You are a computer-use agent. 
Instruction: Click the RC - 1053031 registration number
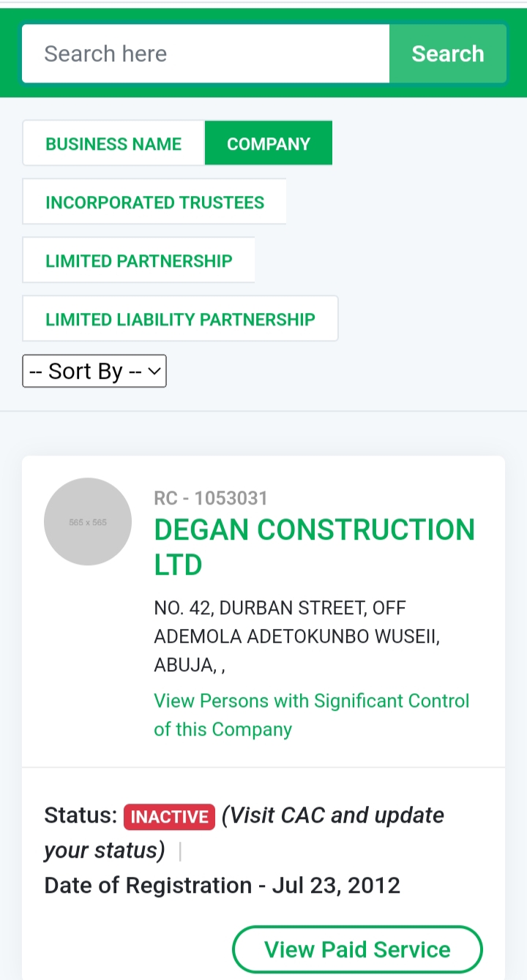pyautogui.click(x=211, y=498)
